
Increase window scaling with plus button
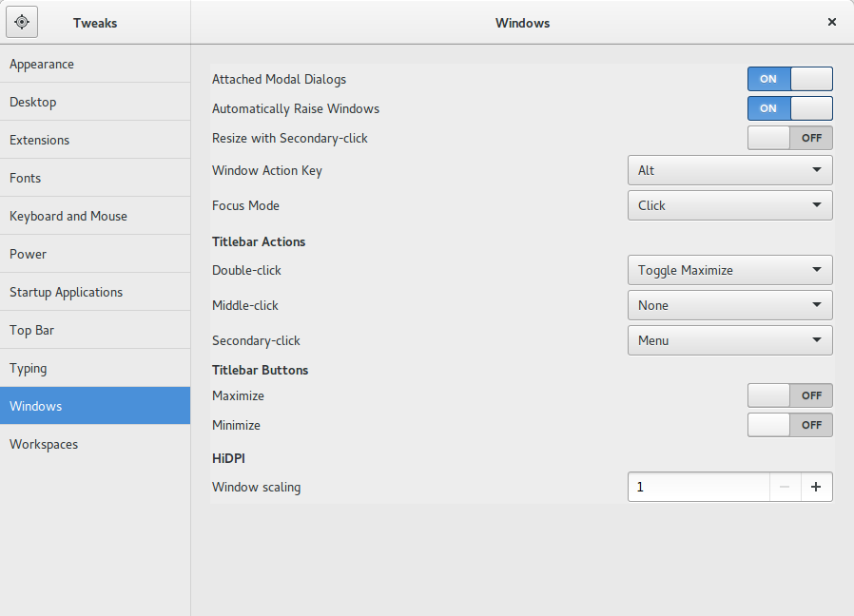click(x=816, y=487)
